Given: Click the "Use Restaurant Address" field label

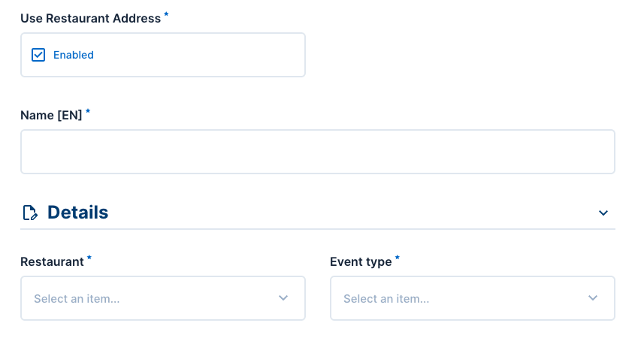Looking at the screenshot, I should [90, 18].
